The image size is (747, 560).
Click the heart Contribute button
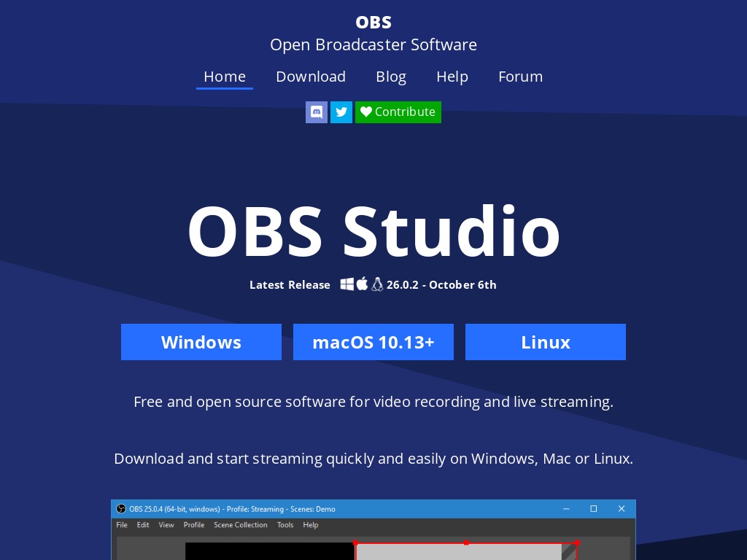[x=398, y=112]
